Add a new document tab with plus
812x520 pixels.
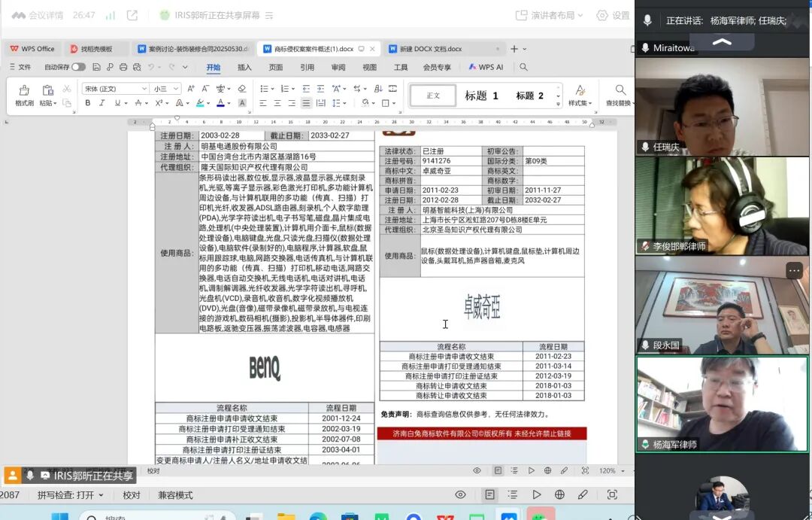(514, 49)
